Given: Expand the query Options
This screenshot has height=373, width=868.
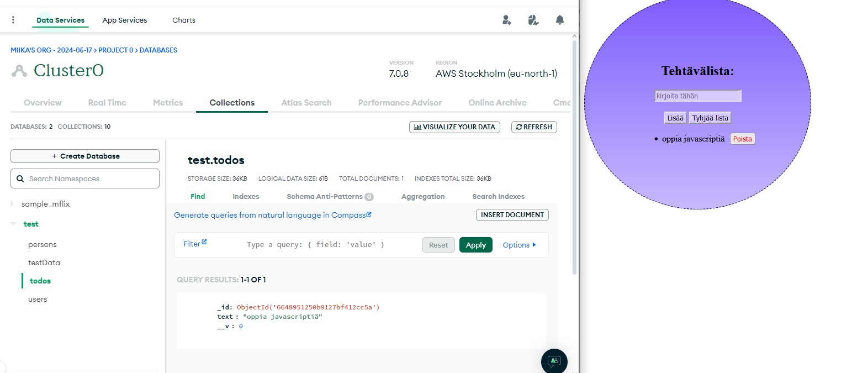Looking at the screenshot, I should [519, 245].
